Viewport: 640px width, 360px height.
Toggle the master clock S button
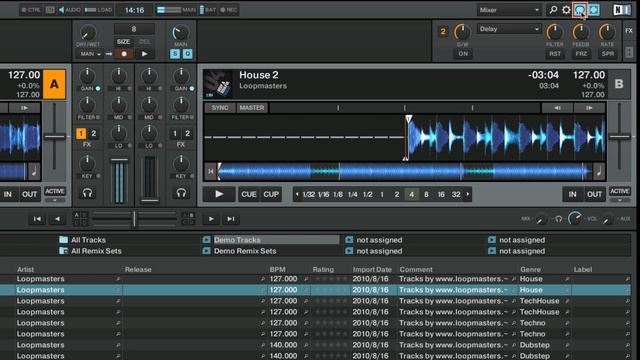(x=175, y=54)
